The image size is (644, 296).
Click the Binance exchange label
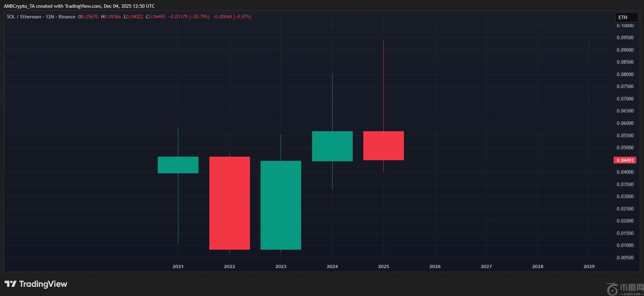click(67, 17)
